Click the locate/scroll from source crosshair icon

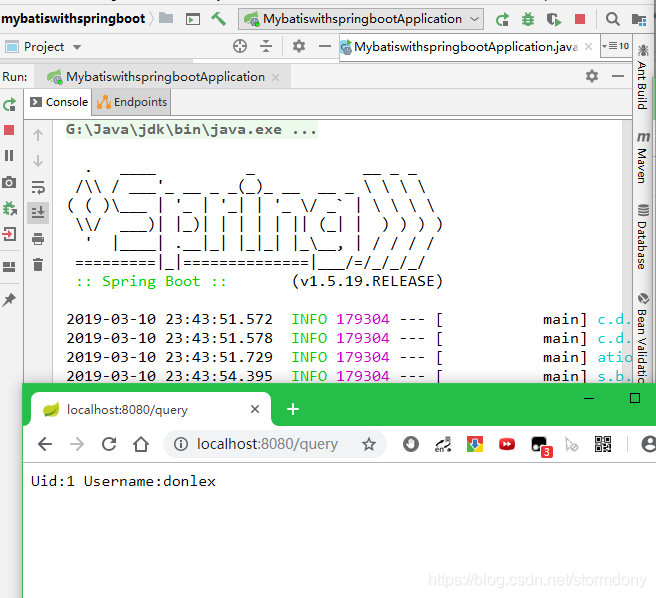click(240, 46)
